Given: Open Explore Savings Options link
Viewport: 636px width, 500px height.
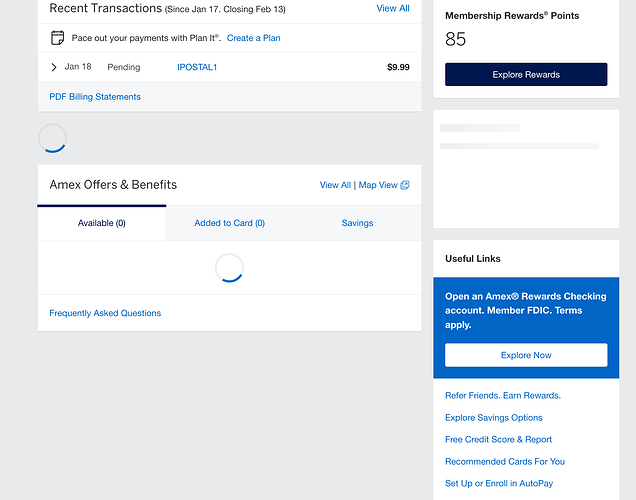Looking at the screenshot, I should pos(493,418).
